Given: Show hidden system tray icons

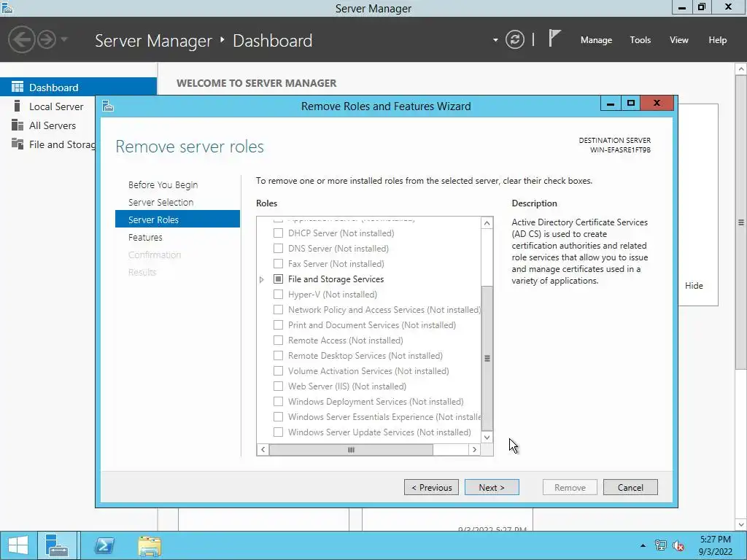Looking at the screenshot, I should coord(643,545).
